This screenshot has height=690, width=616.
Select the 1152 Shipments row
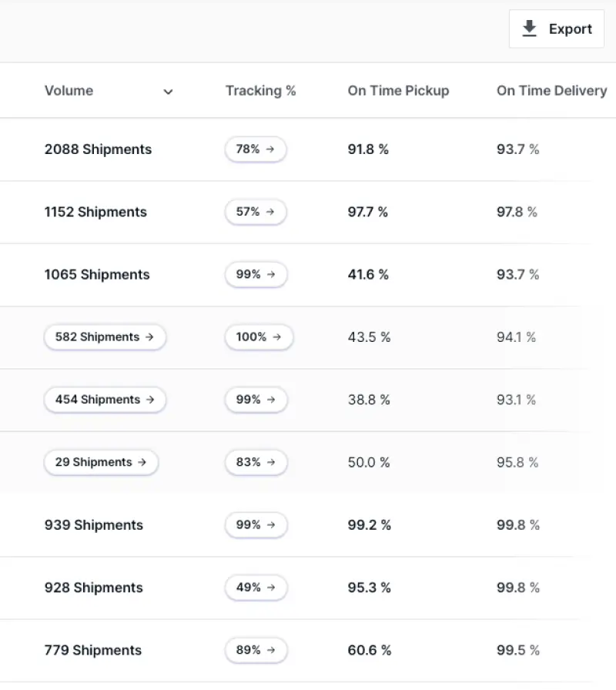[95, 212]
